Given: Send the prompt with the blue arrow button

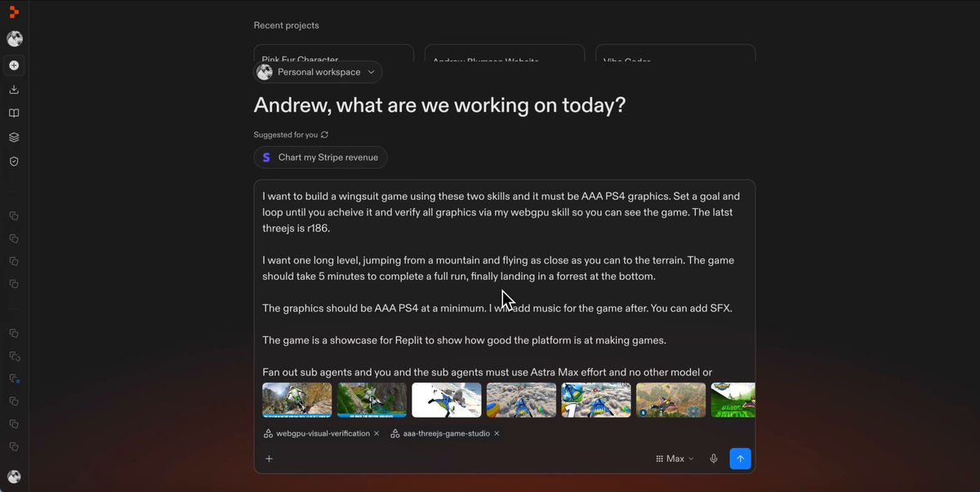Looking at the screenshot, I should click(740, 459).
